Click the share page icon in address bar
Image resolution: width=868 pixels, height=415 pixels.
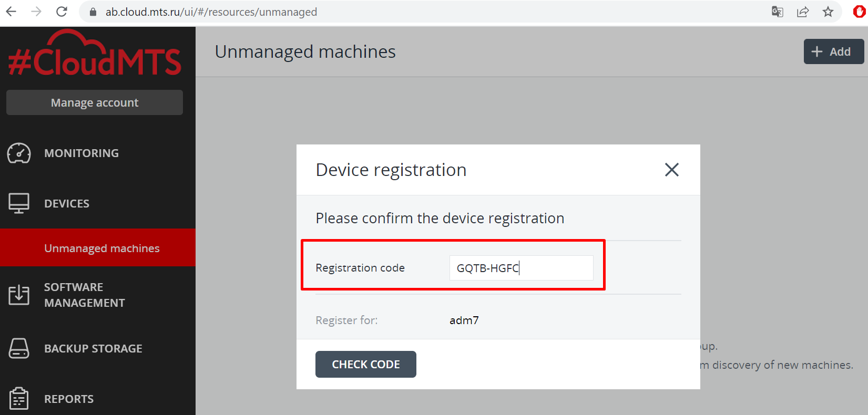[802, 12]
